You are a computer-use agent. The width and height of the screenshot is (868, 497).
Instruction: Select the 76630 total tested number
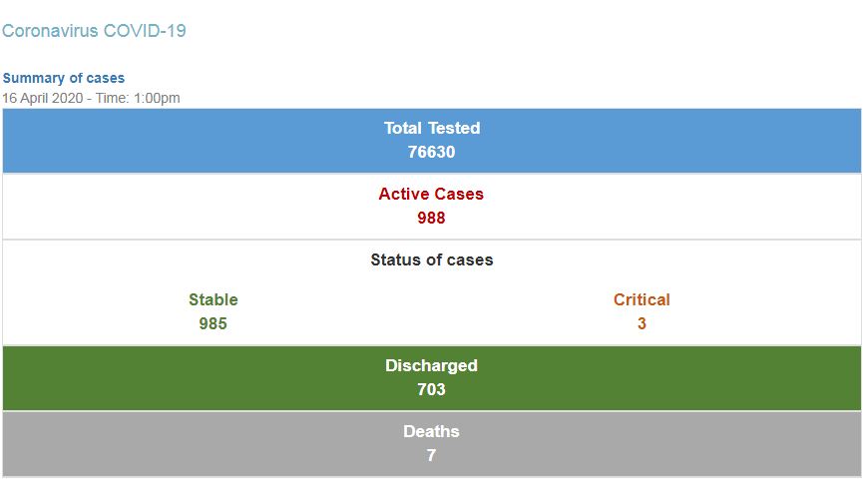tap(431, 152)
